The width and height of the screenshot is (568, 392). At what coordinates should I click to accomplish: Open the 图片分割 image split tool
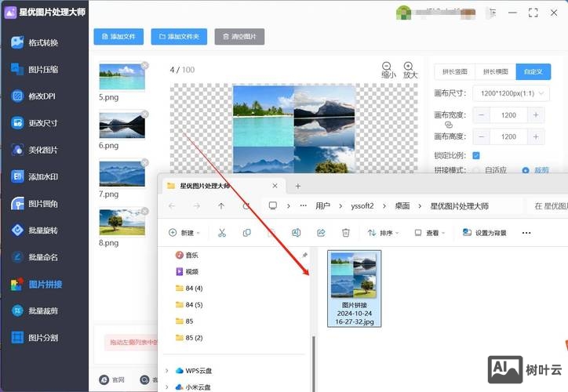[x=35, y=338]
